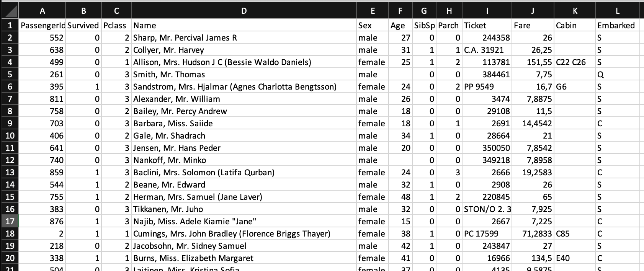Click the Select All corner triangle
Viewport: 644px width, 271px height.
[x=10, y=11]
